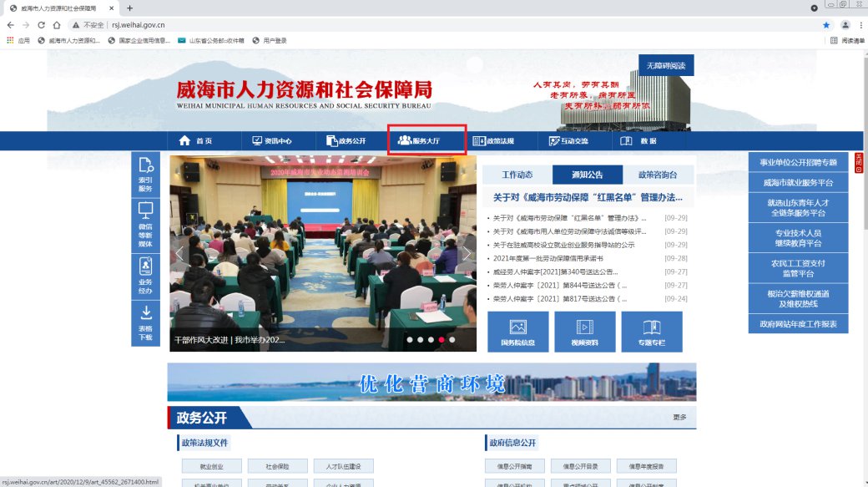This screenshot has height=487, width=868.
Task: Switch to the 通知公告 tab
Action: pyautogui.click(x=588, y=175)
